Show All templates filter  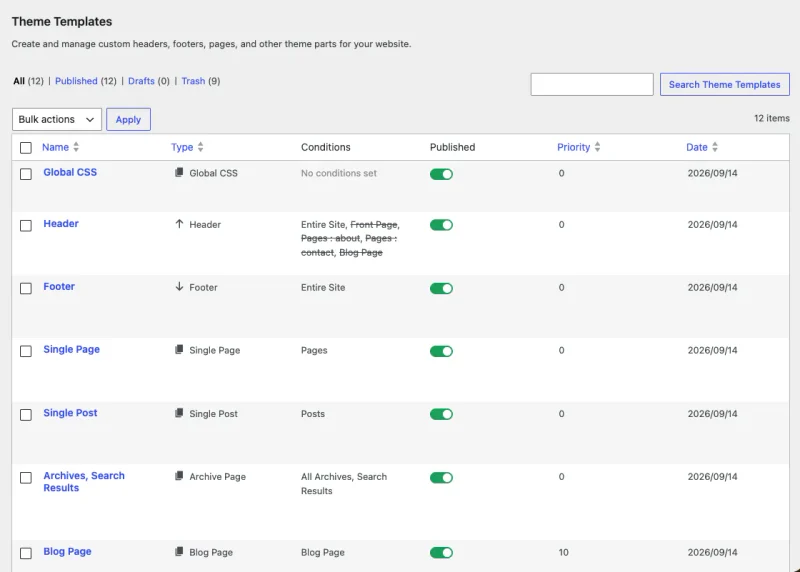[19, 81]
